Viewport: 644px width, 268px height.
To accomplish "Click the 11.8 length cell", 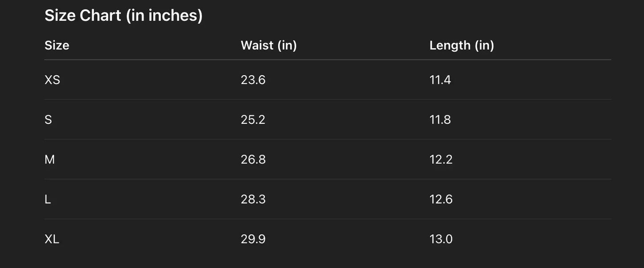I will pyautogui.click(x=440, y=120).
